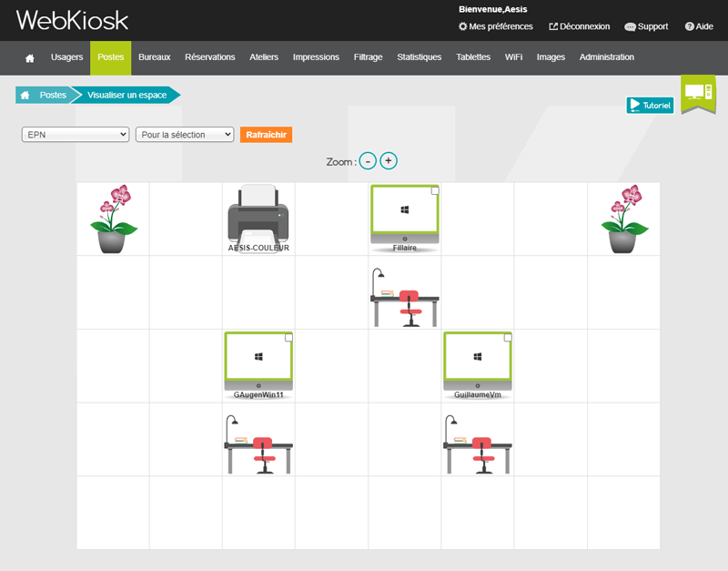Open the Postes menu

[x=110, y=57]
